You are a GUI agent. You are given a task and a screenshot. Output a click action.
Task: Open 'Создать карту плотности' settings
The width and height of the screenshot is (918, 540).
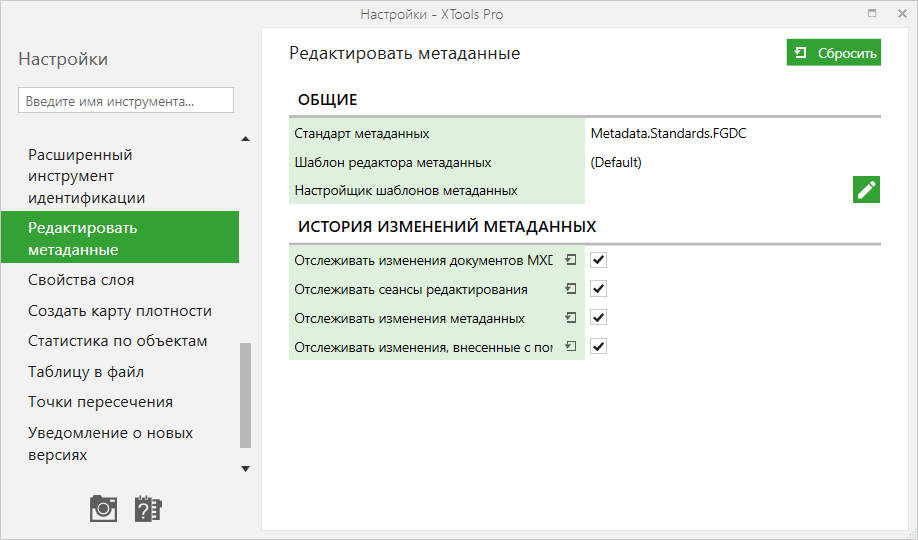tap(120, 311)
